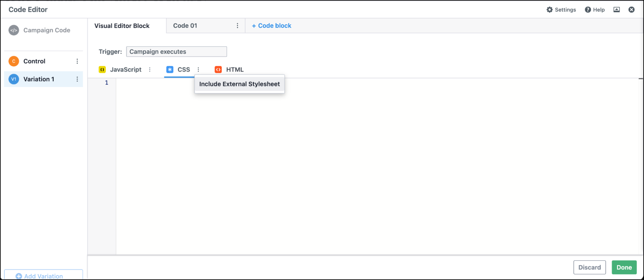Click the image preview icon in header
The width and height of the screenshot is (644, 280).
[617, 10]
